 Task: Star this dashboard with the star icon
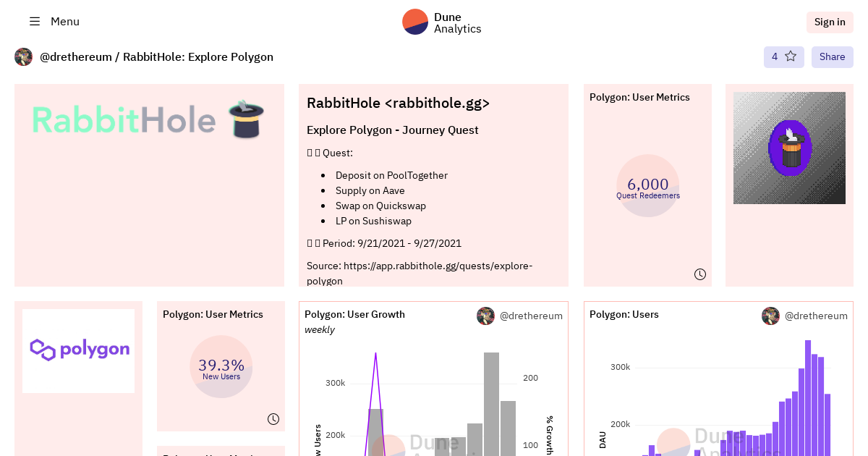coord(791,56)
